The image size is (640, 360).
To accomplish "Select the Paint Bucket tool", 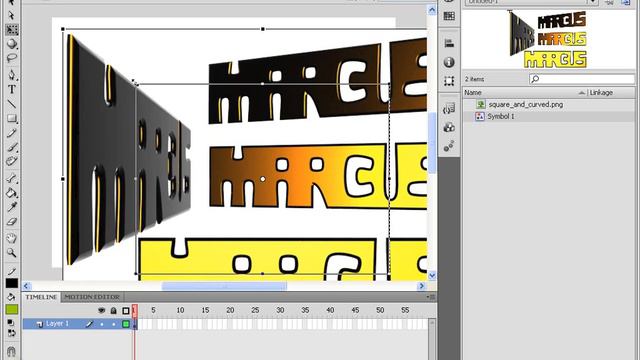I will (x=11, y=193).
